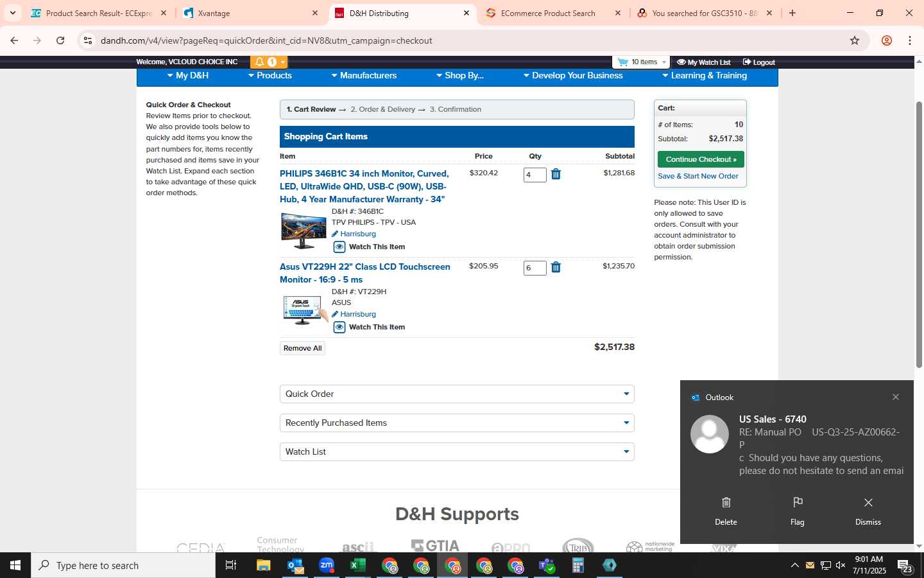Delete the PHILIPS 346B1C monitor from cart

pyautogui.click(x=556, y=174)
